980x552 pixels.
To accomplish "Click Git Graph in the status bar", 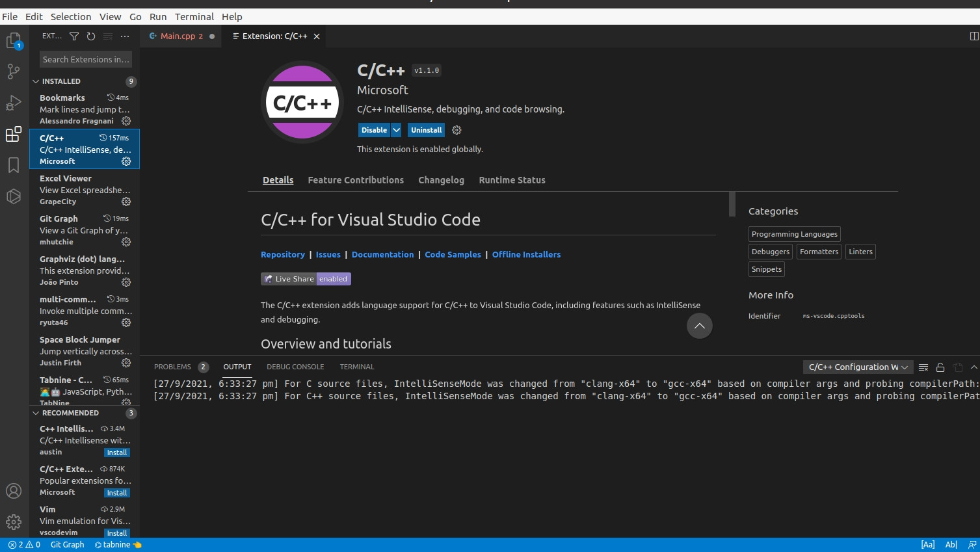I will click(68, 545).
